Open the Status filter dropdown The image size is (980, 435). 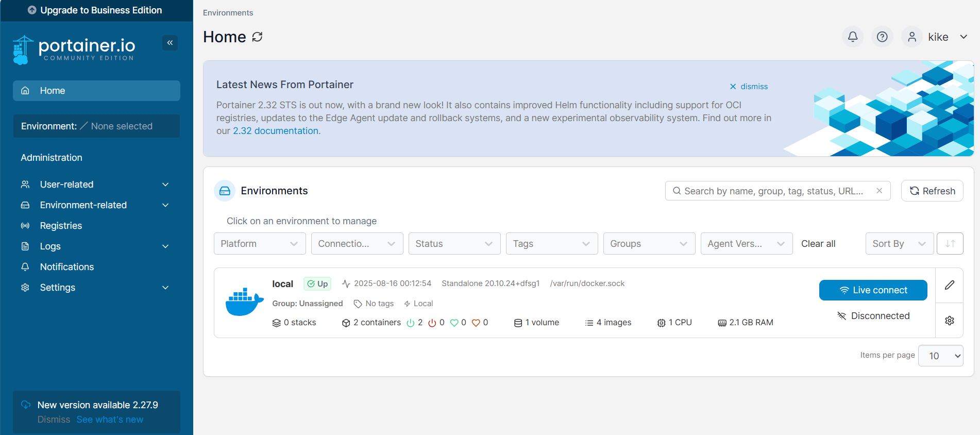click(x=454, y=244)
